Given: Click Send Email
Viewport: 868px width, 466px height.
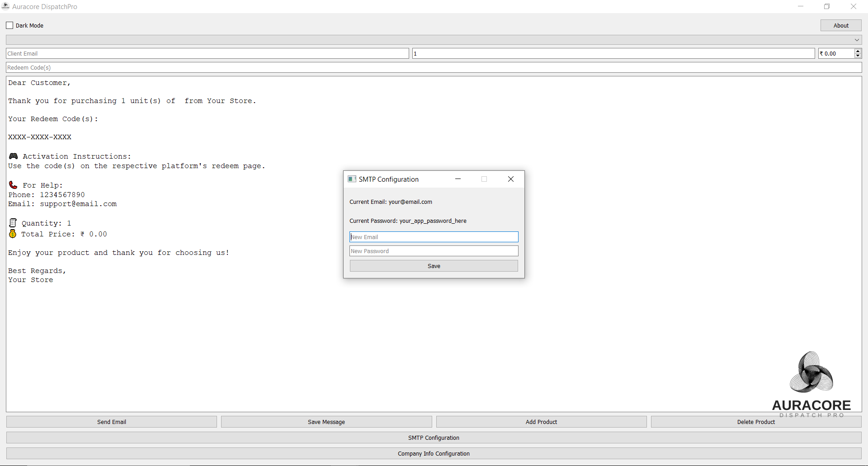Looking at the screenshot, I should [x=111, y=422].
